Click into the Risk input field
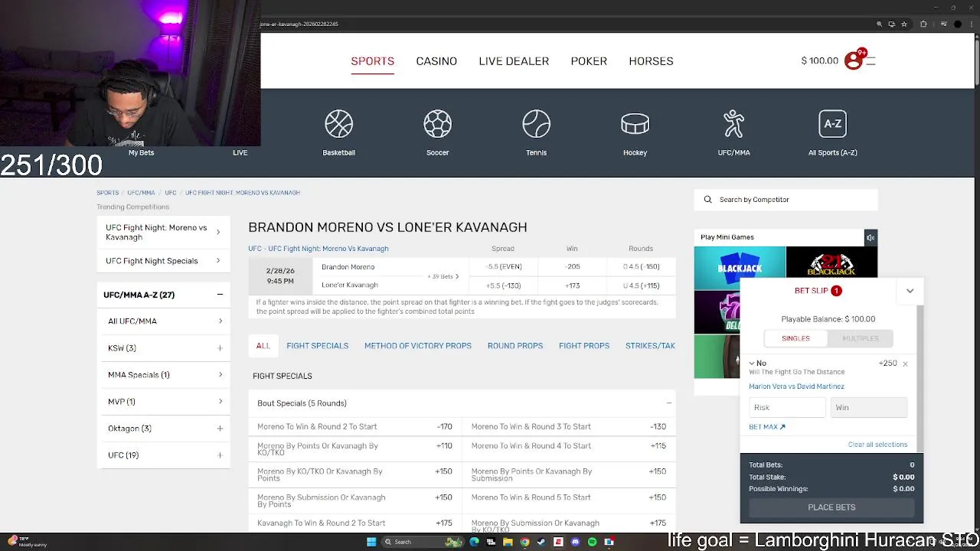Viewport: 980px width, 551px height. [x=787, y=408]
